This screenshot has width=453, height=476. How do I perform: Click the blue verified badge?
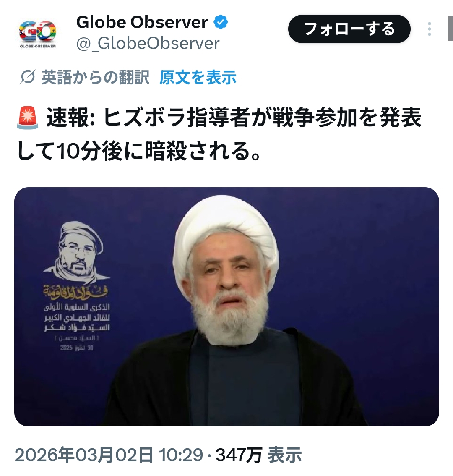click(x=221, y=22)
